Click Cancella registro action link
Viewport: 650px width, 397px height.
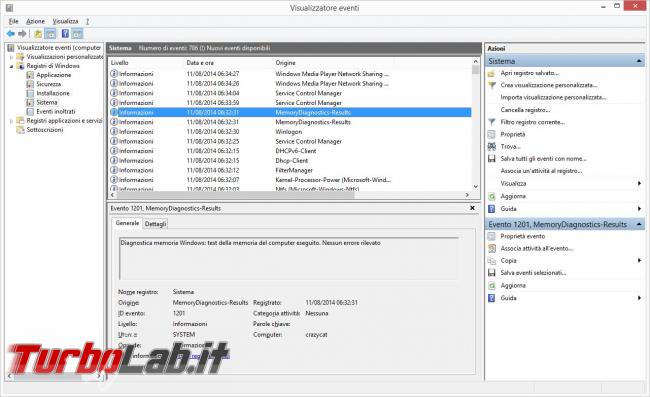point(525,110)
